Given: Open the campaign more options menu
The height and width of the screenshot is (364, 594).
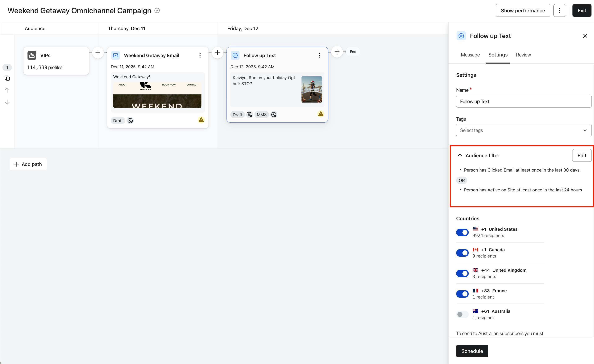Looking at the screenshot, I should pos(559,11).
